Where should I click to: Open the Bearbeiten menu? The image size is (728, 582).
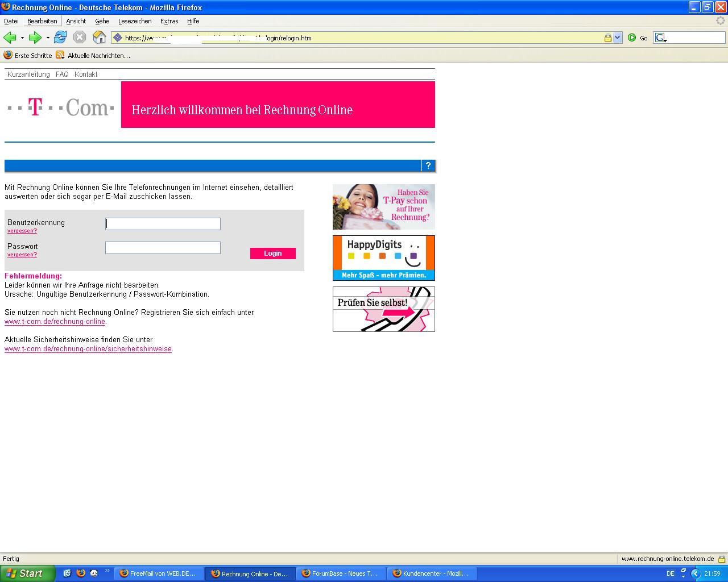pos(42,21)
